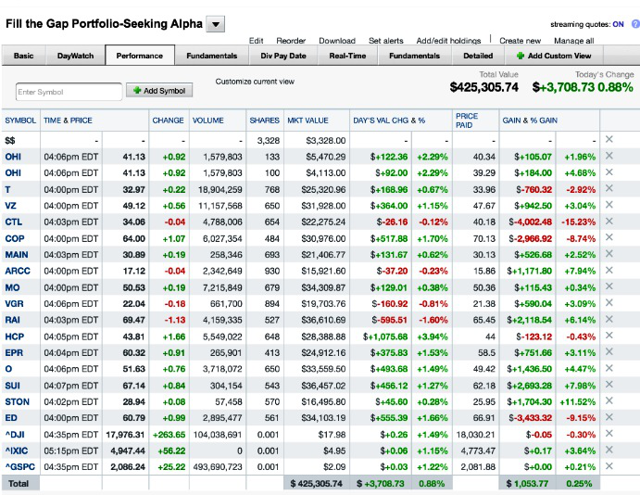Click the Add Custom View tab

point(554,55)
